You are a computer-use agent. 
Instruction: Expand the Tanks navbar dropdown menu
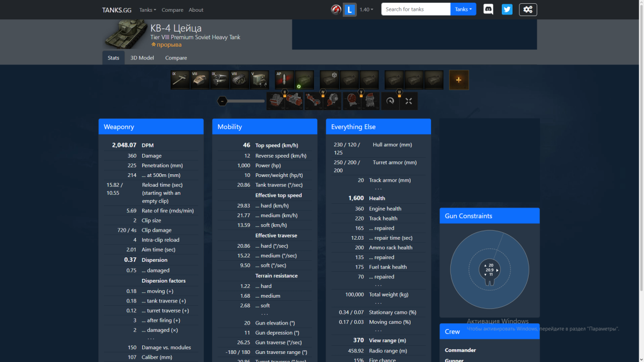(x=148, y=10)
